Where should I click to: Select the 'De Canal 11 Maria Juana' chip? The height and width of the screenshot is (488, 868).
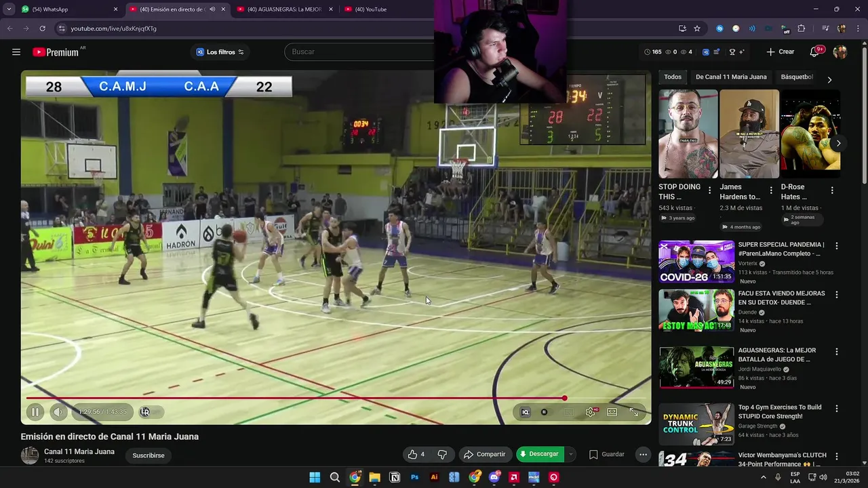[x=731, y=77]
